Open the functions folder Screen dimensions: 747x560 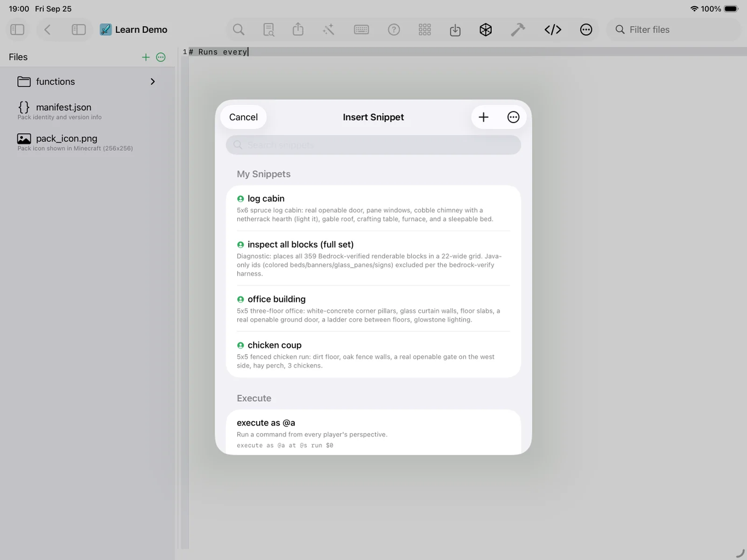(x=87, y=82)
